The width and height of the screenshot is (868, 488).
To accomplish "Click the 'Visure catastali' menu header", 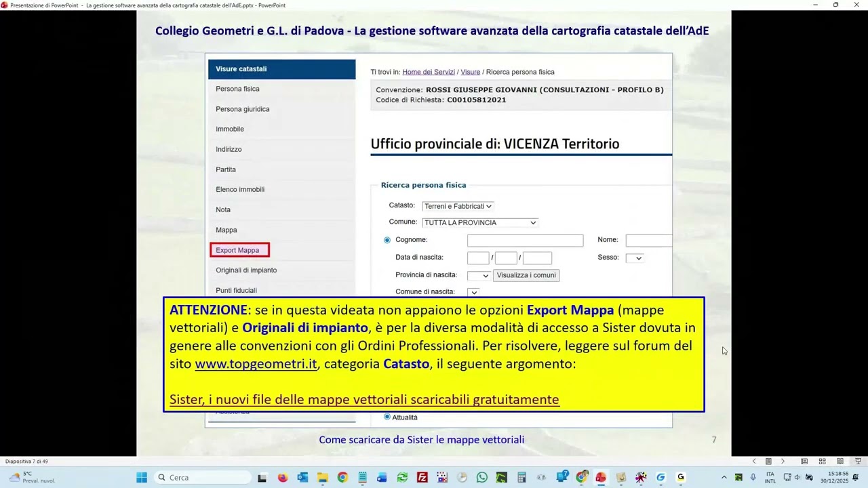I will click(x=281, y=69).
